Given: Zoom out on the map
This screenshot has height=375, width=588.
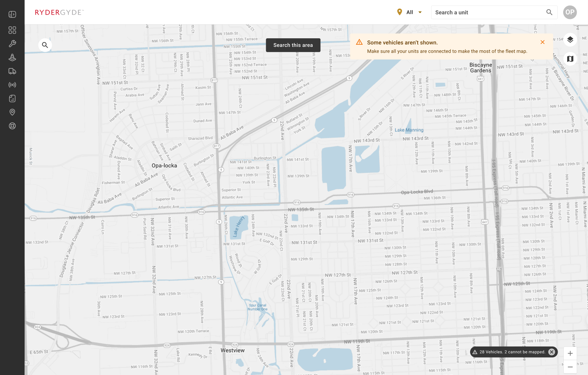Looking at the screenshot, I should (570, 367).
